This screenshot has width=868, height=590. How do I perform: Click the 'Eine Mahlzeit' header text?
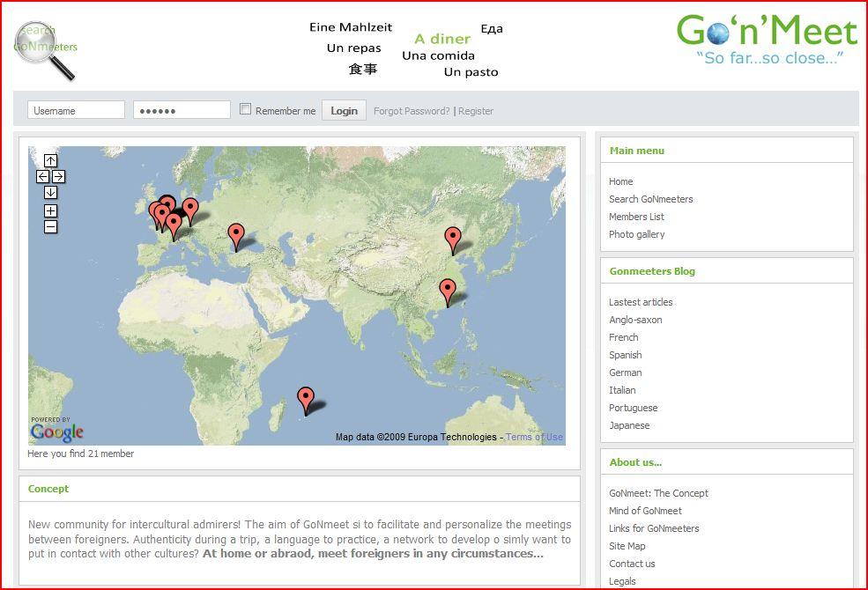point(351,27)
